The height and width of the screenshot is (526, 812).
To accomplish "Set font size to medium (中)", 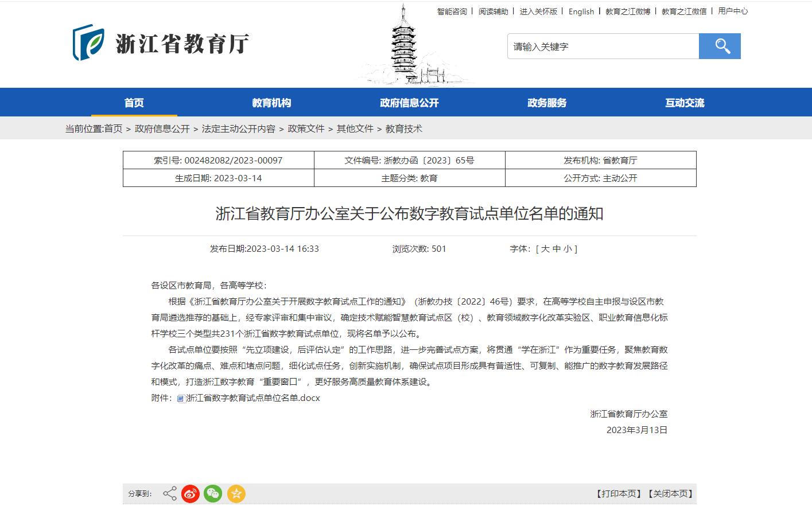I will 556,249.
